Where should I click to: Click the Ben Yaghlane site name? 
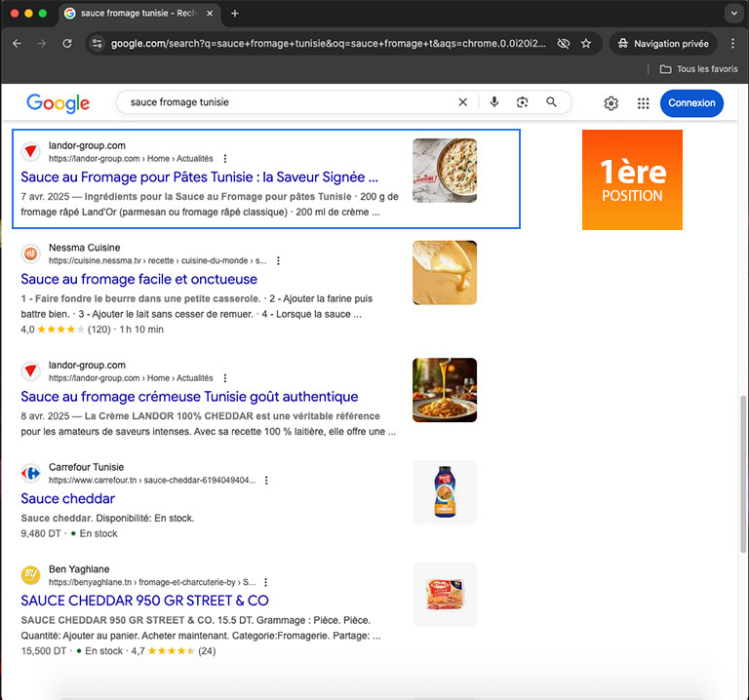point(79,569)
